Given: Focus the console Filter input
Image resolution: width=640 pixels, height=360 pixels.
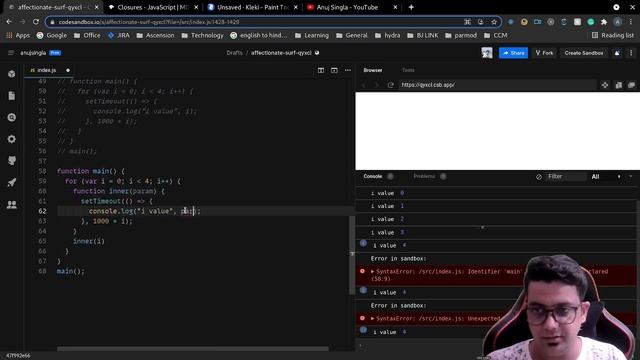Looking at the screenshot, I should pyautogui.click(x=566, y=177).
